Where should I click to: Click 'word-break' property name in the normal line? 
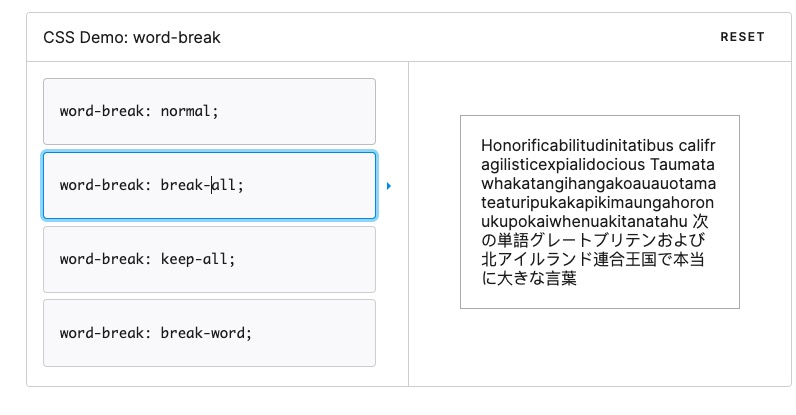(x=101, y=111)
